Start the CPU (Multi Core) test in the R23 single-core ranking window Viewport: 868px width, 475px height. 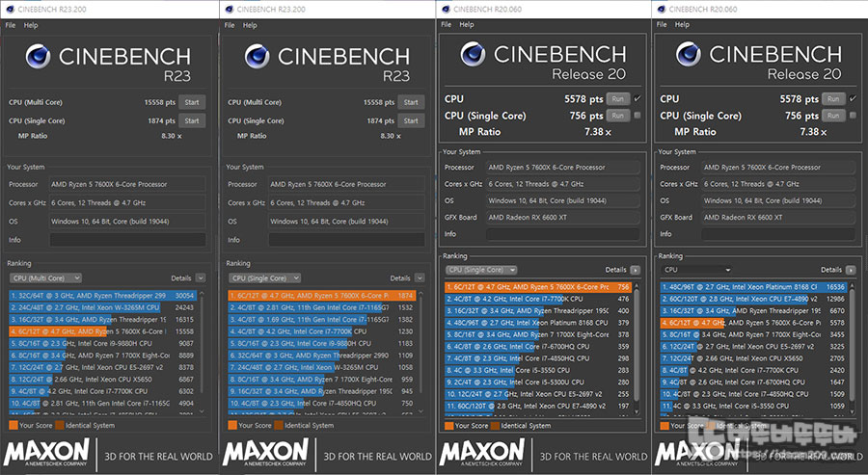click(x=411, y=102)
